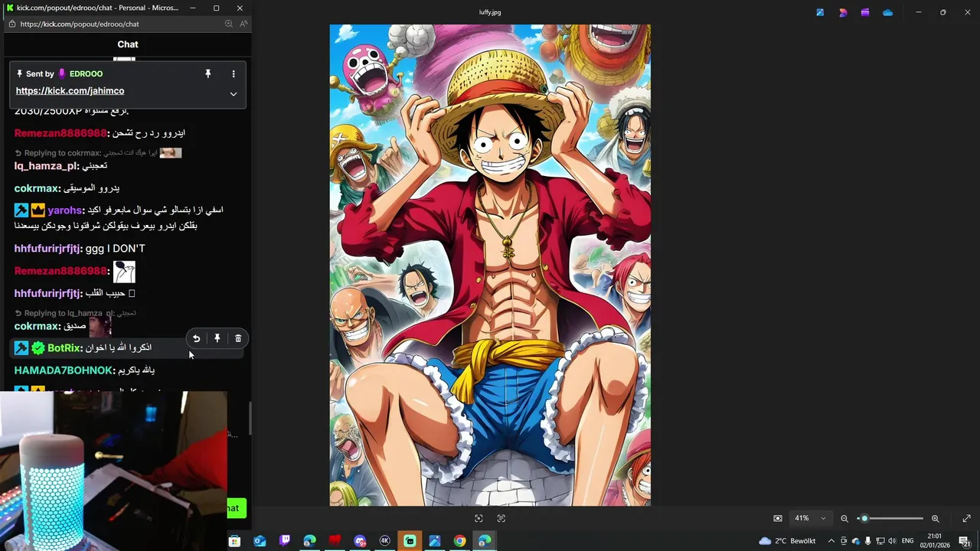Click the system tray speaker volume icon
The width and height of the screenshot is (980, 551).
[892, 541]
